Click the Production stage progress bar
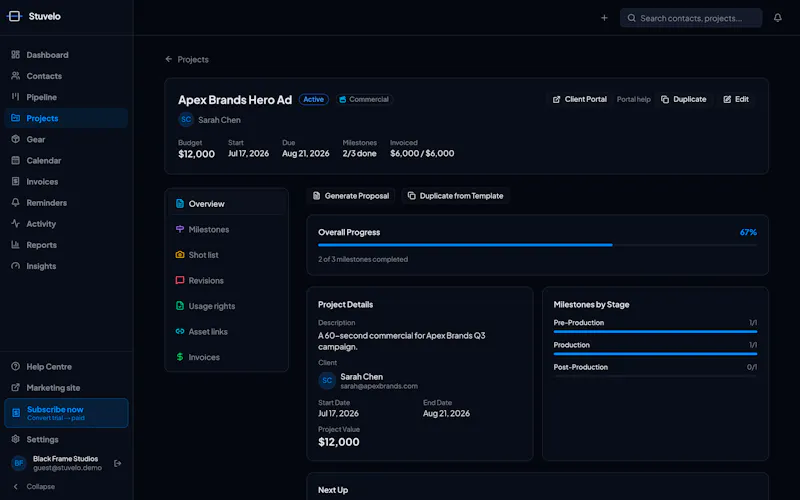 (x=655, y=354)
